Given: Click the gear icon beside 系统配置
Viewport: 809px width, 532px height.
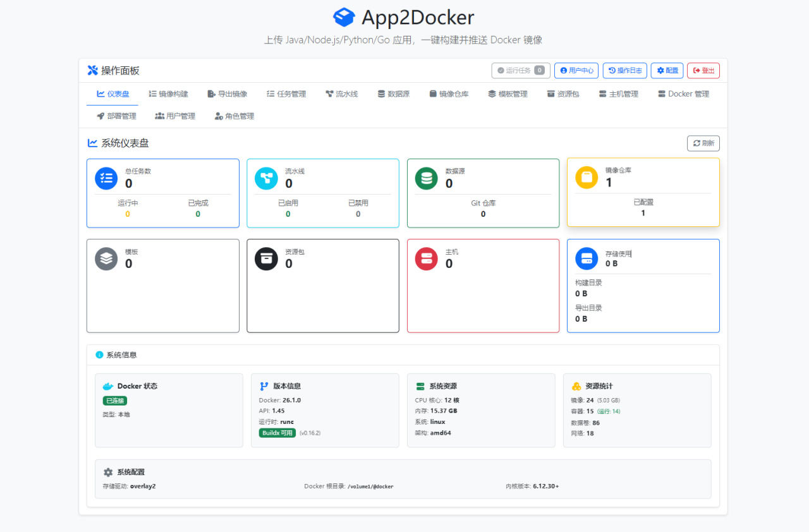Looking at the screenshot, I should (108, 472).
